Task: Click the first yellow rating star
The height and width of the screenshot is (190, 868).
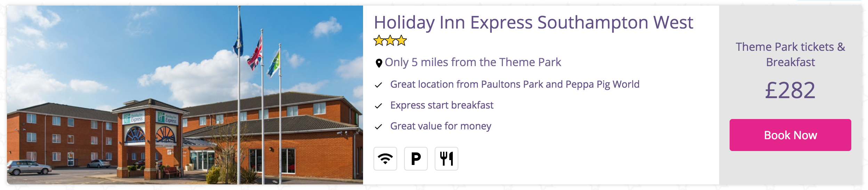Action: pos(379,40)
